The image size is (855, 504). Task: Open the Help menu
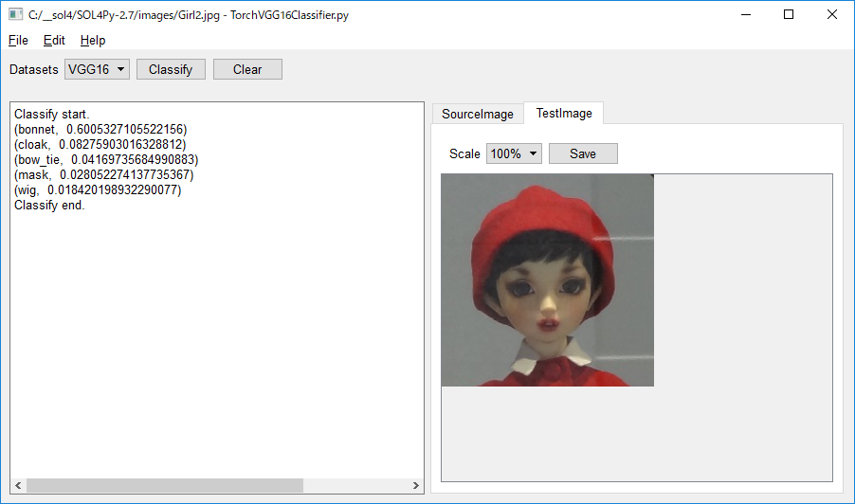(x=93, y=41)
